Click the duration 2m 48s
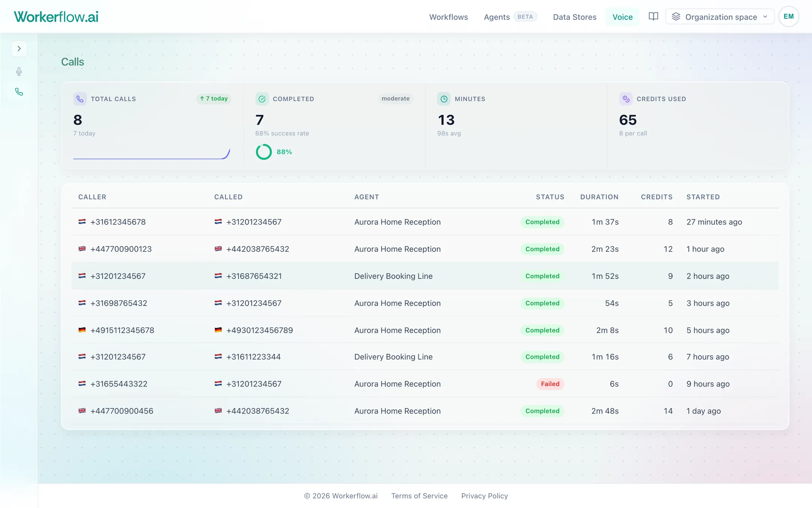 coord(605,411)
